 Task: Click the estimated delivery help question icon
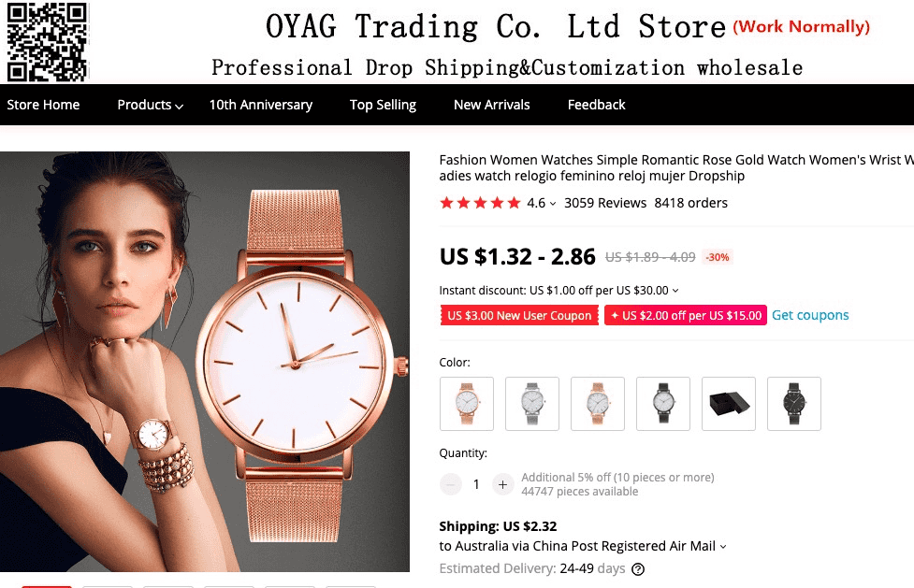pyautogui.click(x=638, y=569)
